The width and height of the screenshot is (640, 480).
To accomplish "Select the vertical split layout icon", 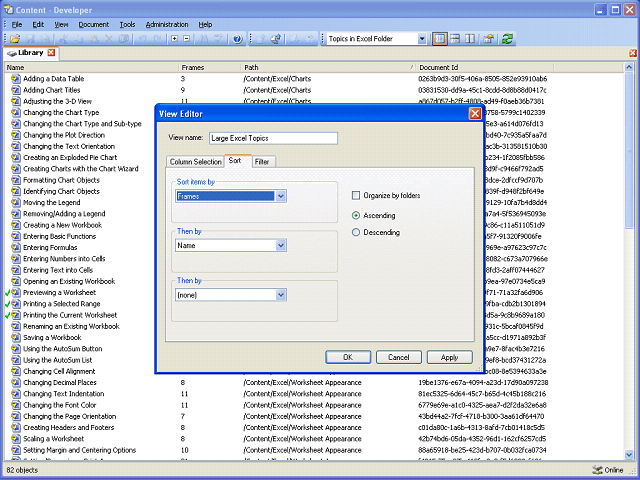I will (x=470, y=39).
